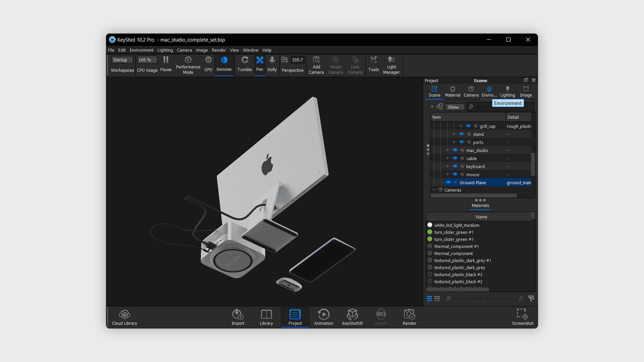The height and width of the screenshot is (362, 644).
Task: Hide the ports item
Action: 462,142
